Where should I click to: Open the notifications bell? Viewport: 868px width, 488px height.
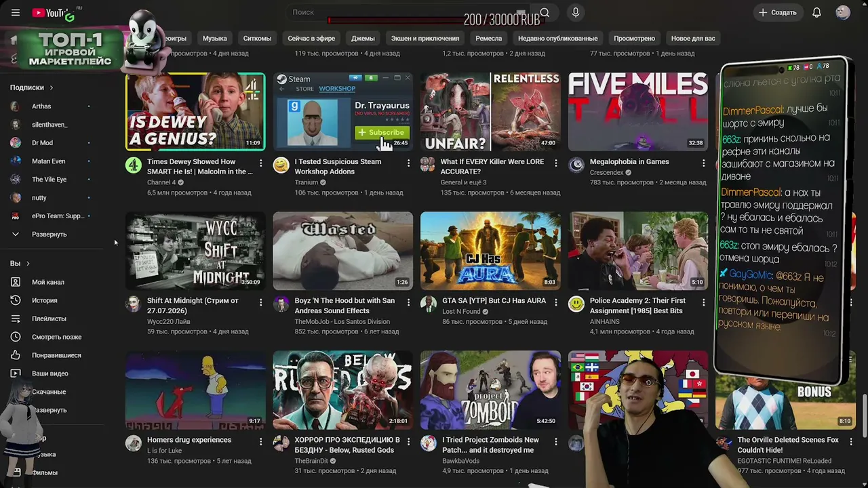[816, 12]
